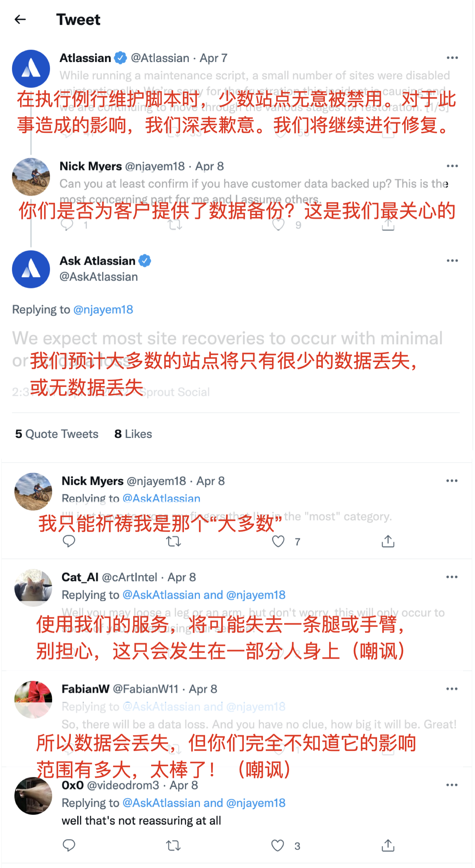Go back using the arrow icon
This screenshot has height=868, width=475.
20,19
